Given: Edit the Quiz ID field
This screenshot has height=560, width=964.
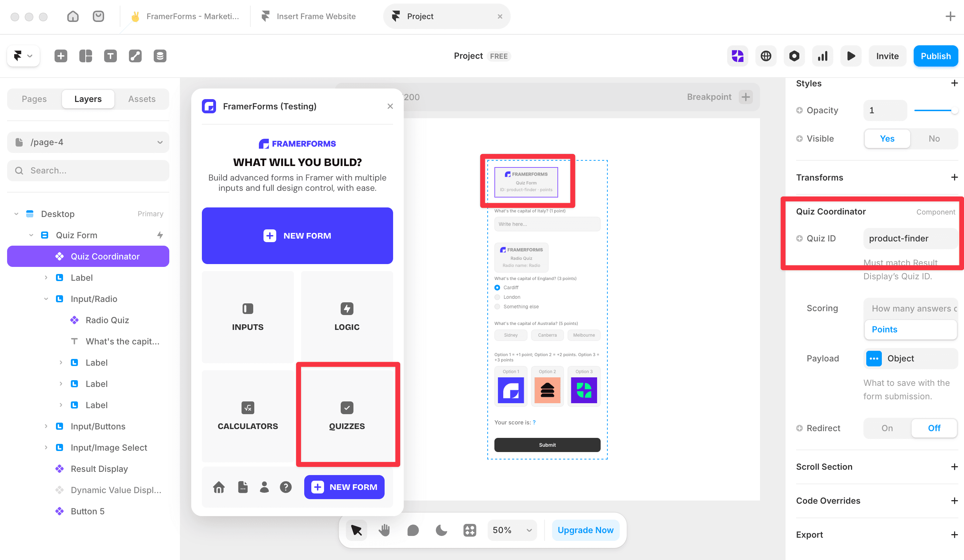Looking at the screenshot, I should [911, 239].
